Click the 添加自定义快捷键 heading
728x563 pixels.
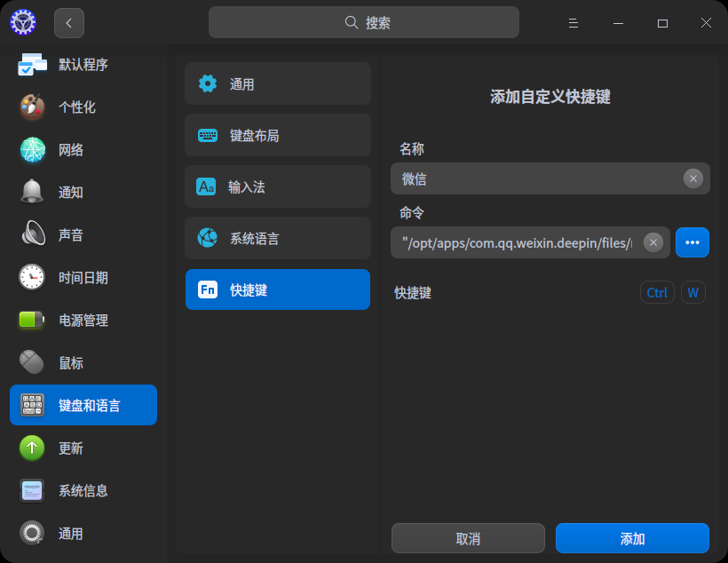coord(550,97)
